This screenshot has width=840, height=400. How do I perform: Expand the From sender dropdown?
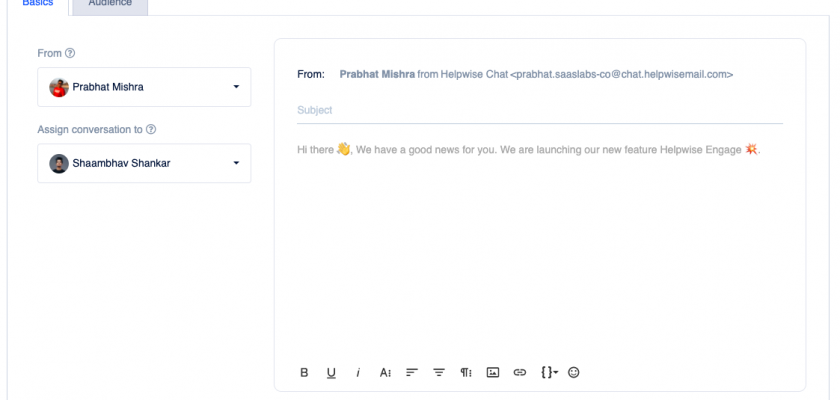point(236,87)
